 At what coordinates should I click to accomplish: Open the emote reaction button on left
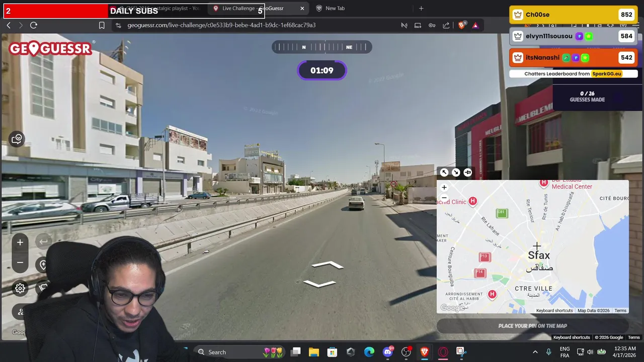[x=17, y=139]
